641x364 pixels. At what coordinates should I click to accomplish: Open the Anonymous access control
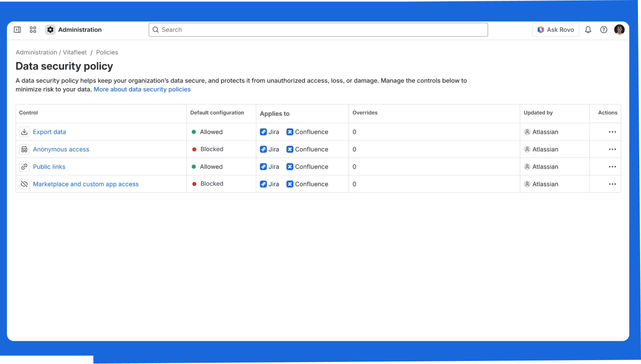(61, 149)
